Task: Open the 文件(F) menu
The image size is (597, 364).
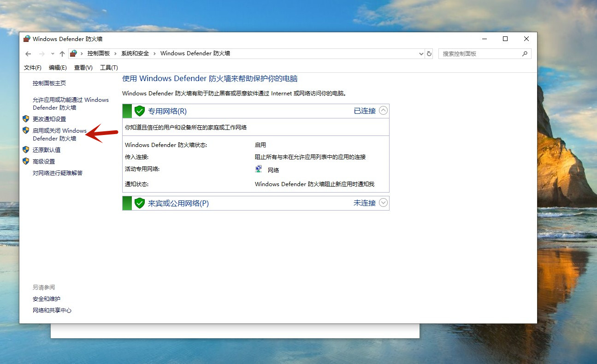Action: pos(33,68)
